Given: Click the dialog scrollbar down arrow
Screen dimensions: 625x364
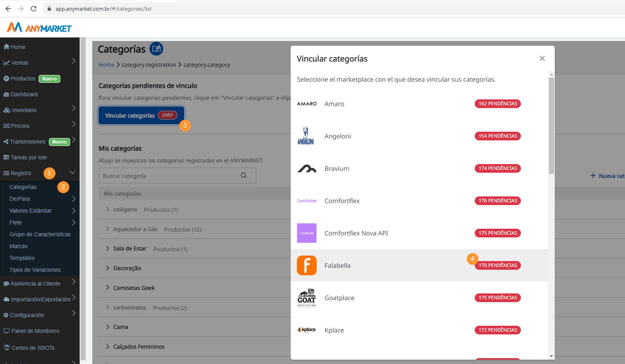Looking at the screenshot, I should [x=551, y=356].
